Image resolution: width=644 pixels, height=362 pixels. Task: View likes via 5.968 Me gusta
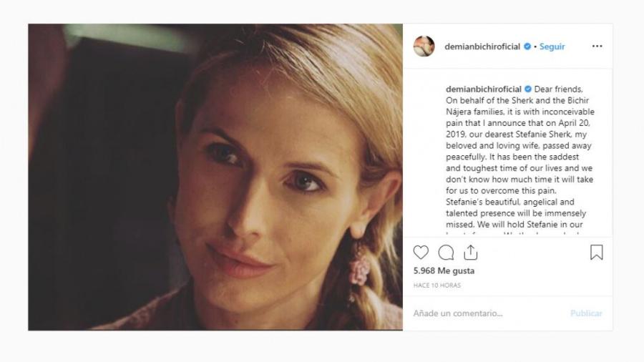coord(444,271)
